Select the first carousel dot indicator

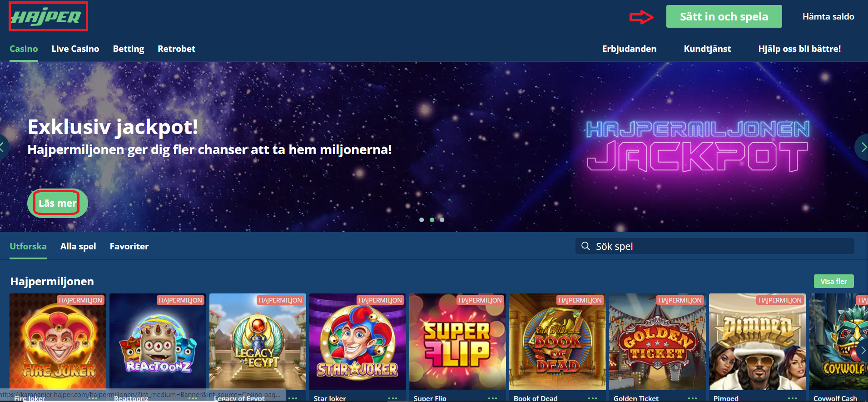[x=422, y=220]
